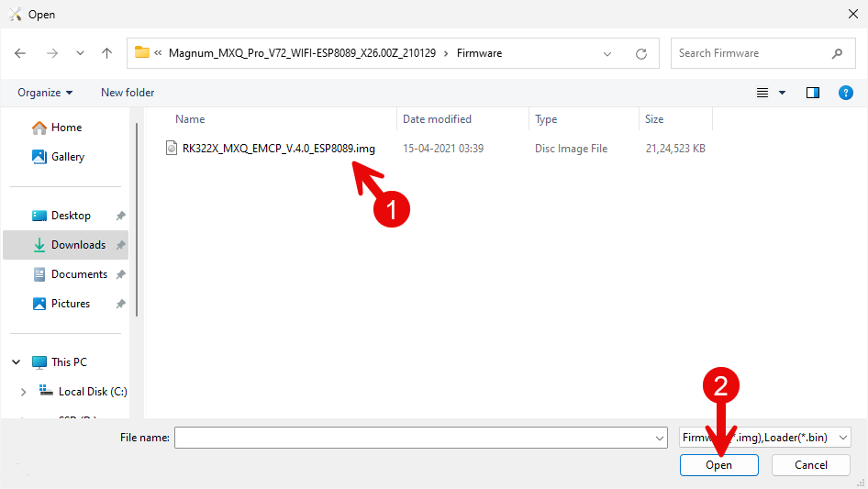
Task: Click the pin icon beside Pictures
Action: coord(120,304)
